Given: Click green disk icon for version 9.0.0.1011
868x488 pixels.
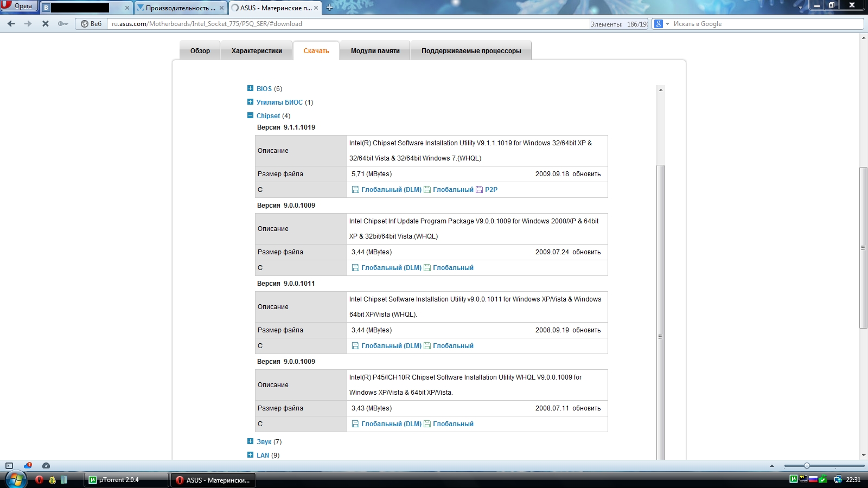Looking at the screenshot, I should pyautogui.click(x=427, y=346).
